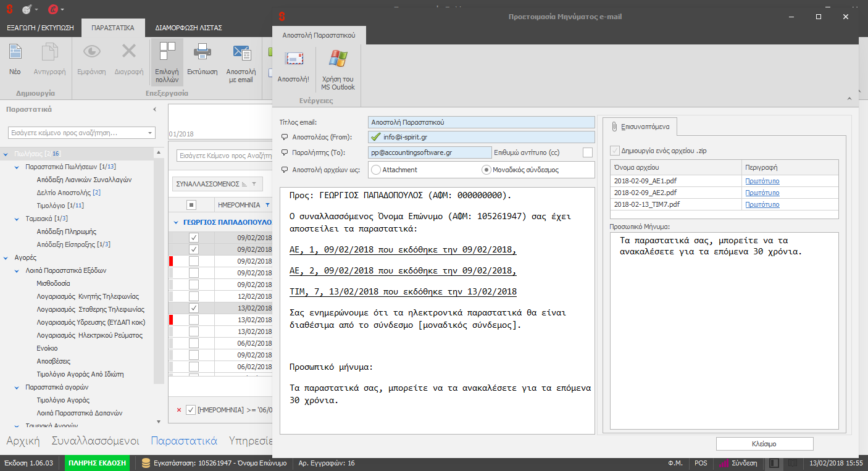Click the Χρήση του MS Outlook icon
The width and height of the screenshot is (868, 471).
coord(338,60)
